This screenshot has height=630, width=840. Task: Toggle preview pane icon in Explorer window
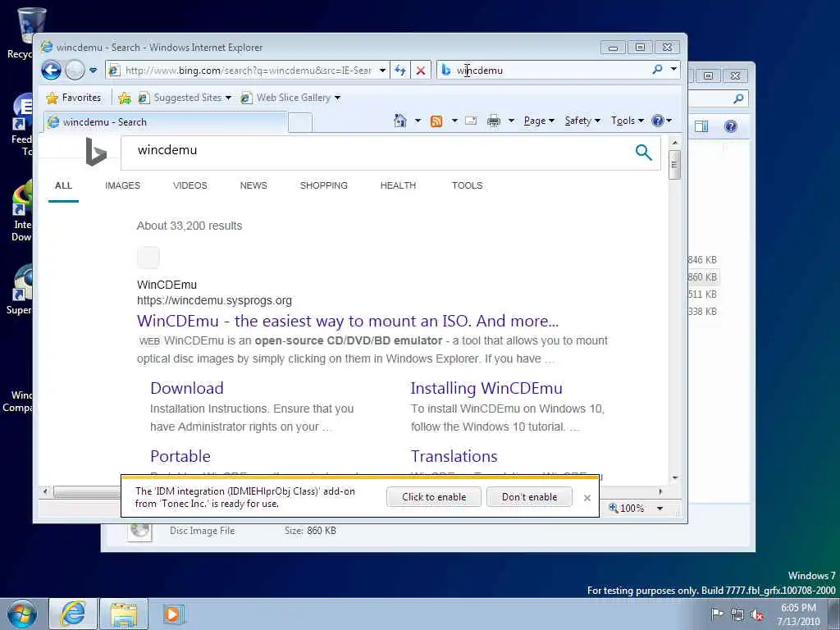pos(701,126)
